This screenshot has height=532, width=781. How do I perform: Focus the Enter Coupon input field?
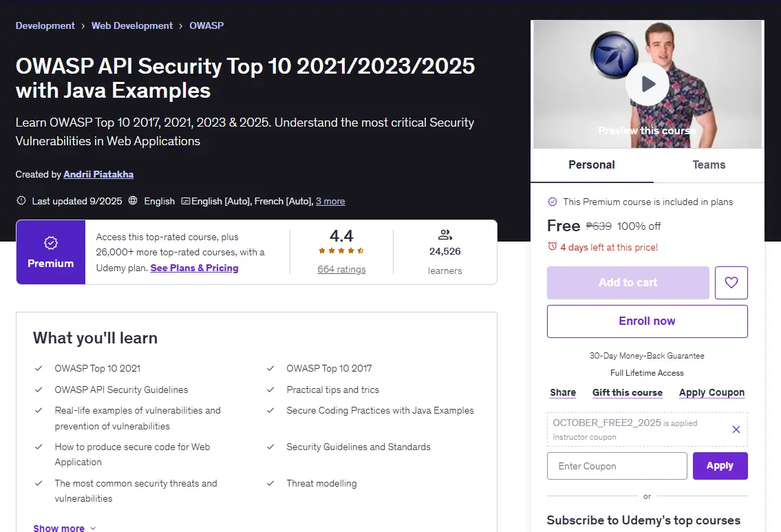(617, 466)
